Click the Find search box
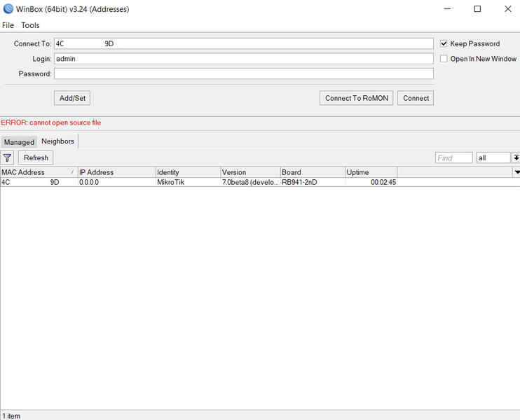 [453, 157]
